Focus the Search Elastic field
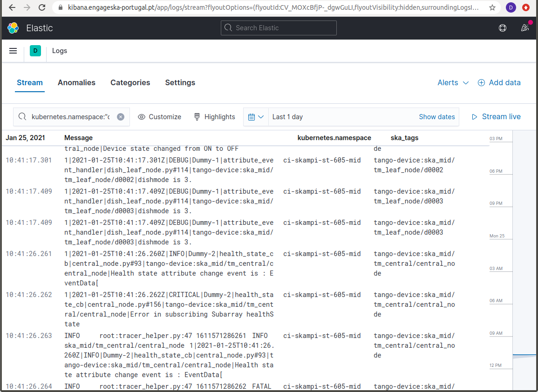This screenshot has height=392, width=538. (x=279, y=28)
